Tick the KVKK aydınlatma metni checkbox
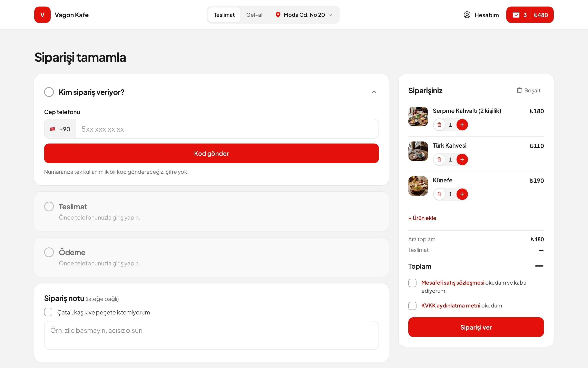This screenshot has height=368, width=588. click(412, 306)
